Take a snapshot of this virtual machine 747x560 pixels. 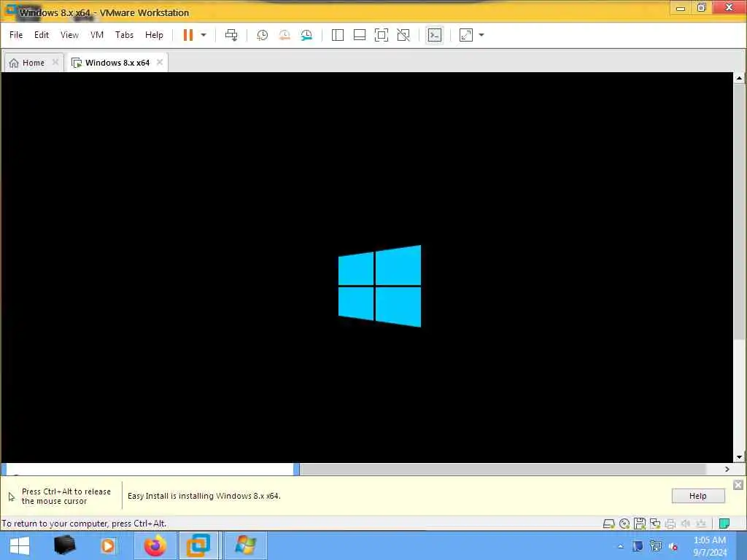click(262, 35)
